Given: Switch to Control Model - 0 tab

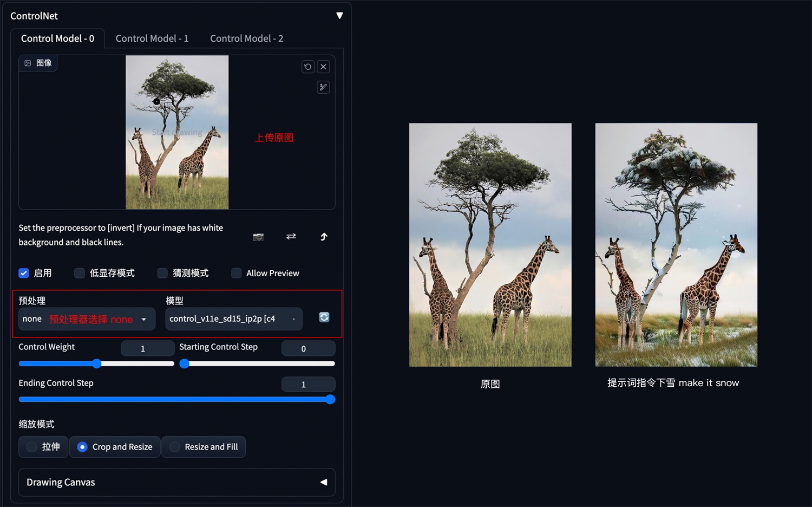Looking at the screenshot, I should click(57, 38).
